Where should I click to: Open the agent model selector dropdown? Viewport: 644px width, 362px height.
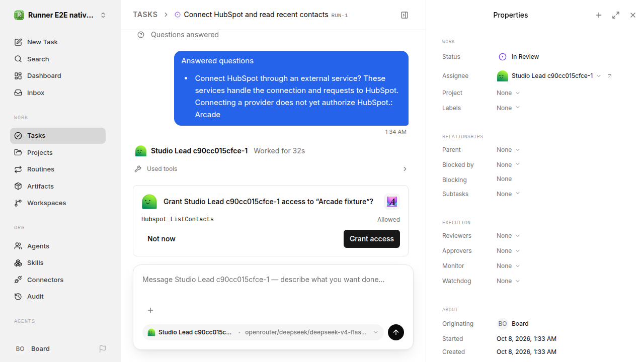[263, 332]
